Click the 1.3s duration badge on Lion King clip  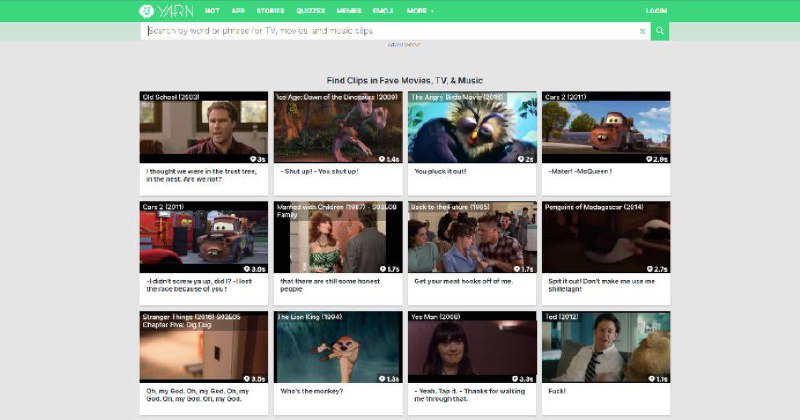(x=389, y=379)
